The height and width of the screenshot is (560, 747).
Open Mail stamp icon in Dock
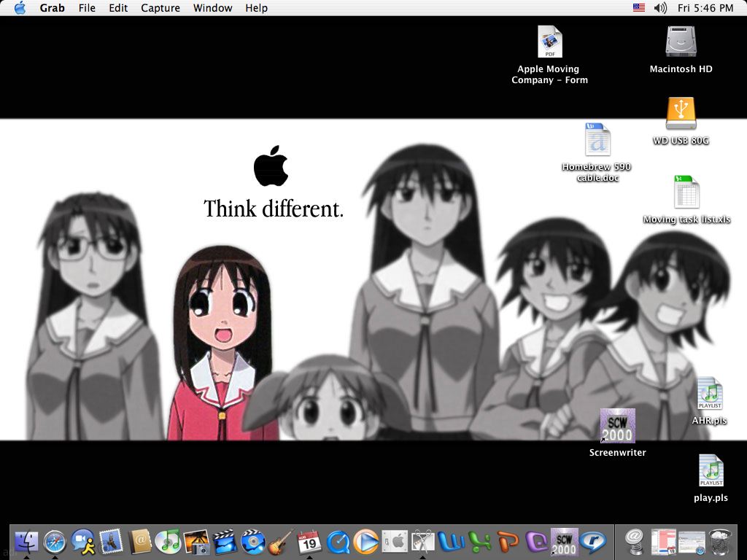(x=111, y=542)
